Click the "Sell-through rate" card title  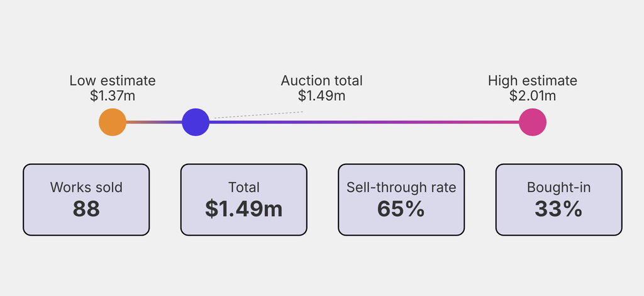pos(401,187)
